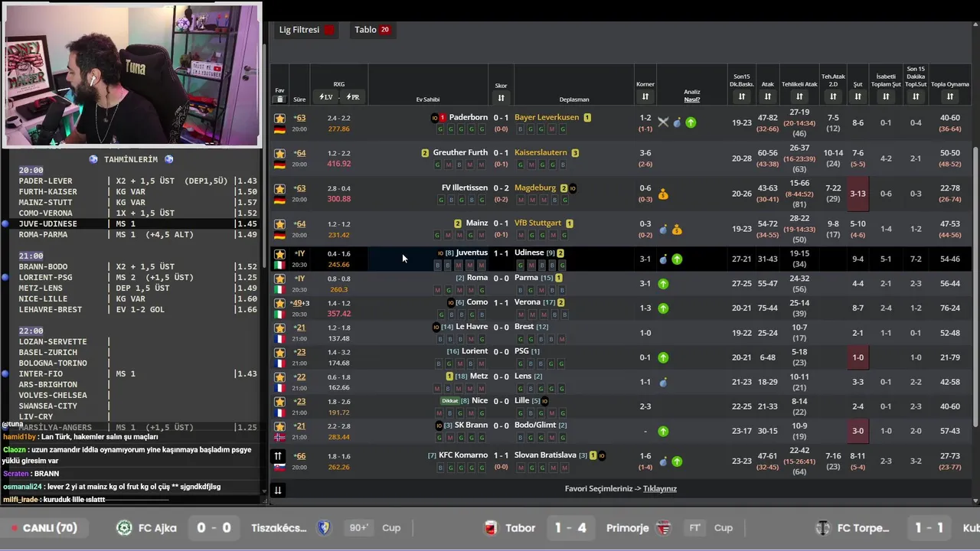Click crossed swords icon on Paderborn row
The height and width of the screenshot is (551, 980).
click(x=663, y=122)
